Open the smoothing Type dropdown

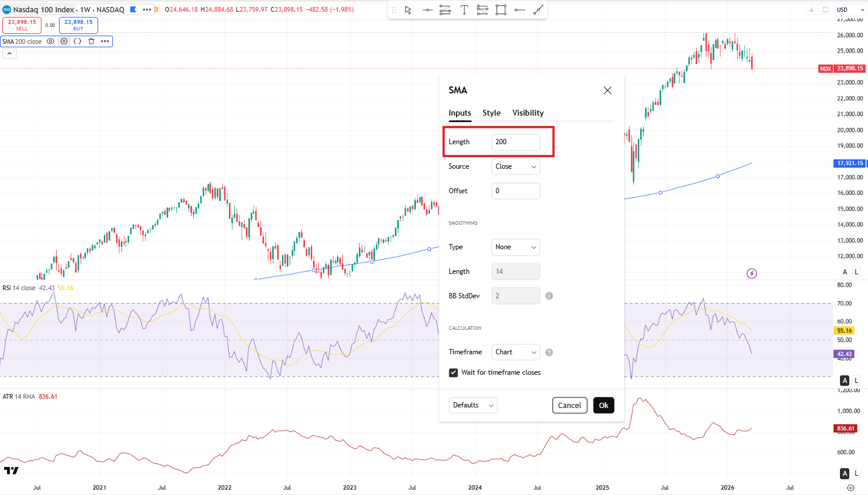pos(515,247)
